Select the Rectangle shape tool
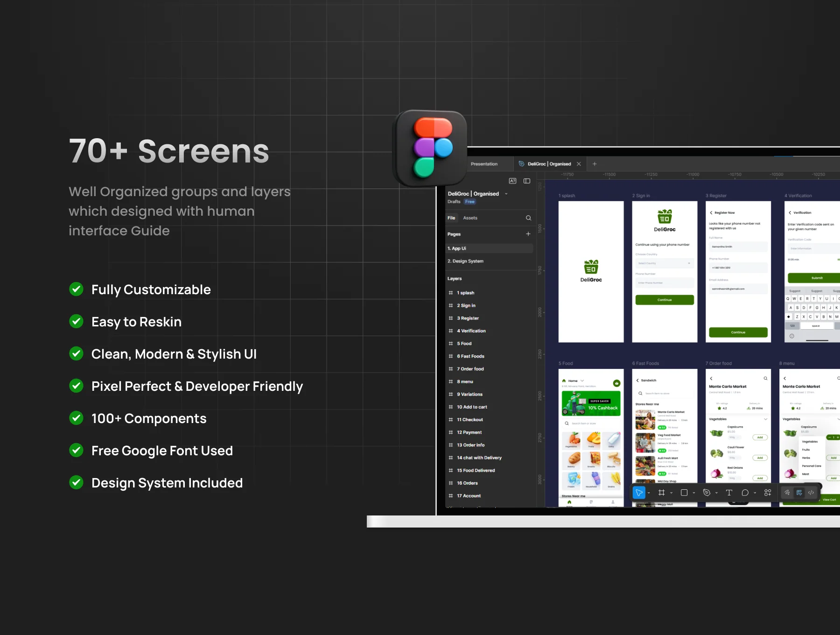Image resolution: width=840 pixels, height=635 pixels. [x=684, y=493]
